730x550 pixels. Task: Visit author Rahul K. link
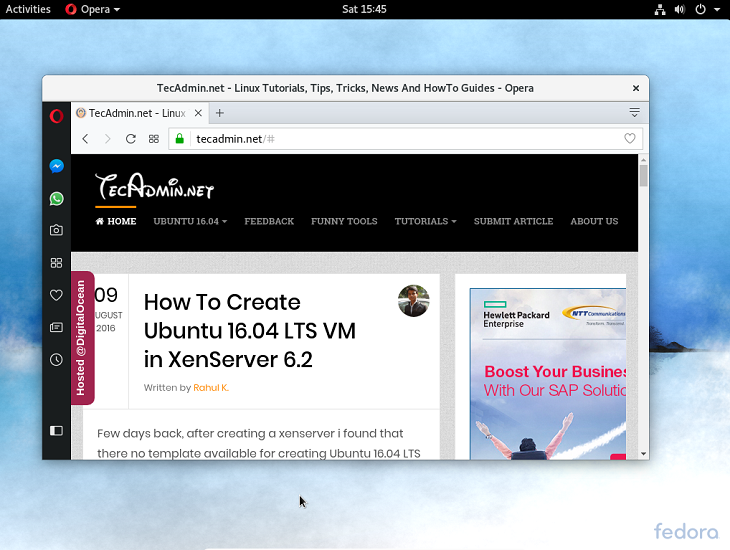coord(211,387)
